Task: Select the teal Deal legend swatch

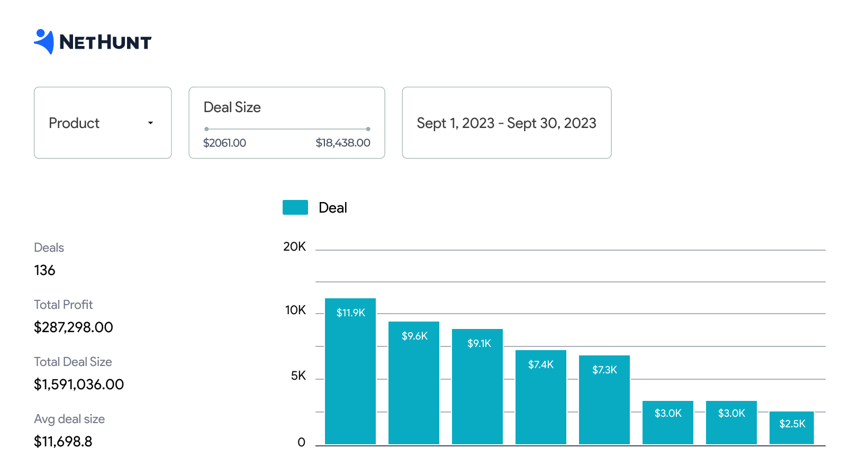Action: [x=295, y=207]
